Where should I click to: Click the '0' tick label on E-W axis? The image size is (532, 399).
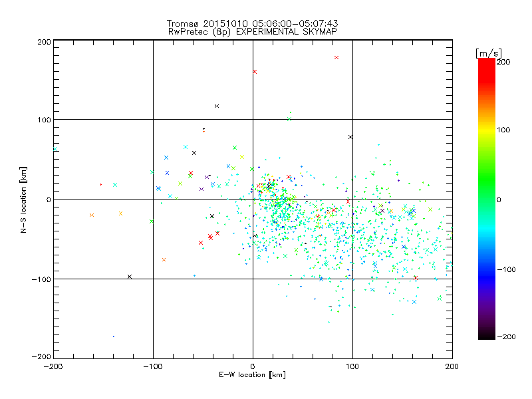pos(253,366)
